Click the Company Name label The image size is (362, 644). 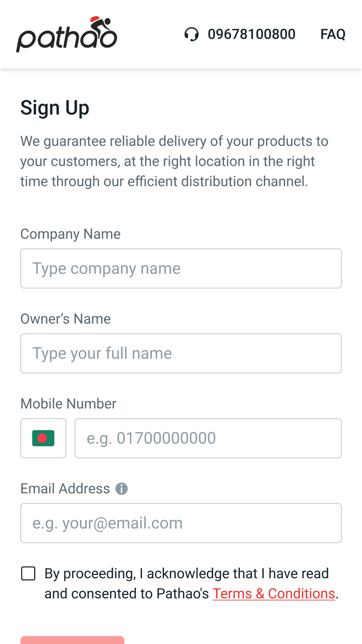[71, 234]
